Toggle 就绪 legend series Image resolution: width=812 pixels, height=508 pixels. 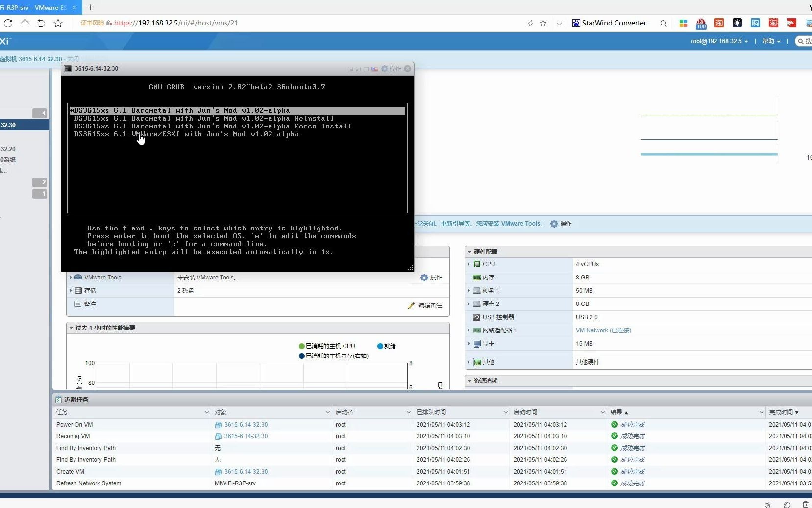(x=386, y=346)
